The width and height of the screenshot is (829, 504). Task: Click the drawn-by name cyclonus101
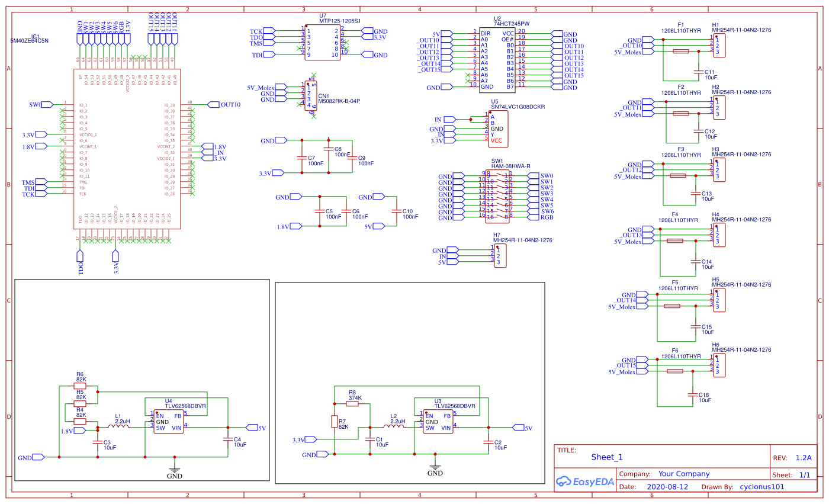[x=763, y=486]
